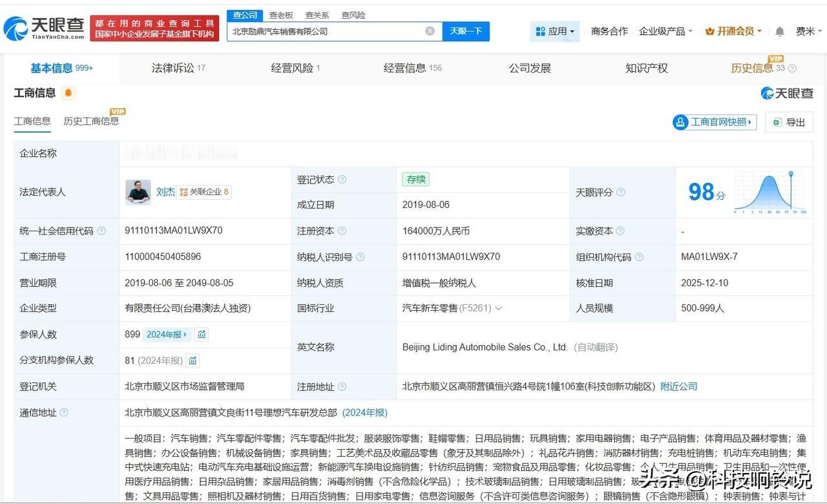This screenshot has width=827, height=504.
Task: Click the English name Beijing Liding Automobile Sales
Action: (485, 347)
